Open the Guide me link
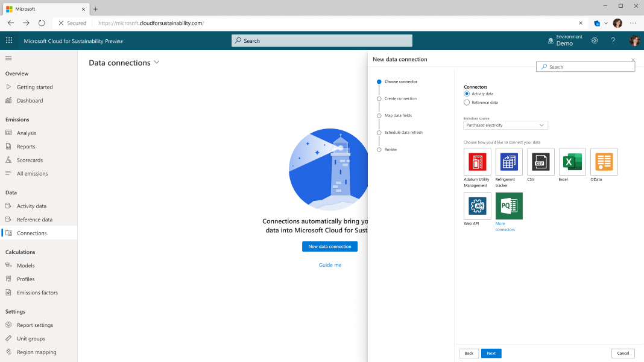The width and height of the screenshot is (644, 362). pos(330,265)
